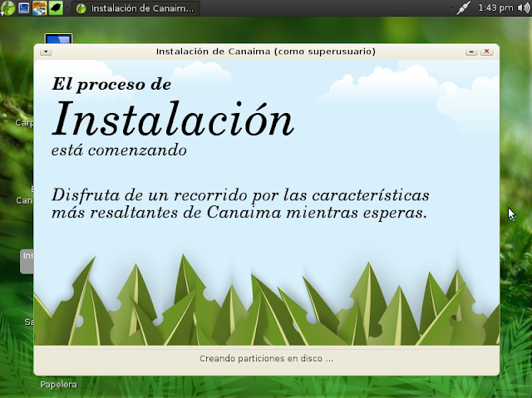The image size is (532, 398).
Task: Click the 'El proceso de' heading
Action: point(111,84)
